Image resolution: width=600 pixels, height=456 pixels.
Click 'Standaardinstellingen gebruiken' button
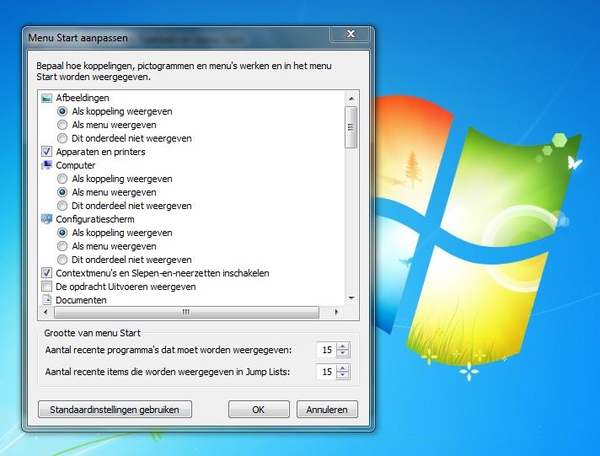tap(115, 409)
